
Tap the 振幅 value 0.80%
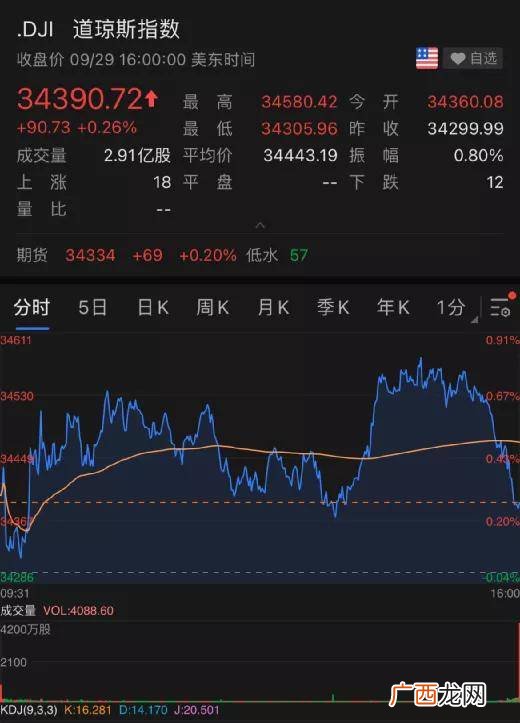(478, 155)
